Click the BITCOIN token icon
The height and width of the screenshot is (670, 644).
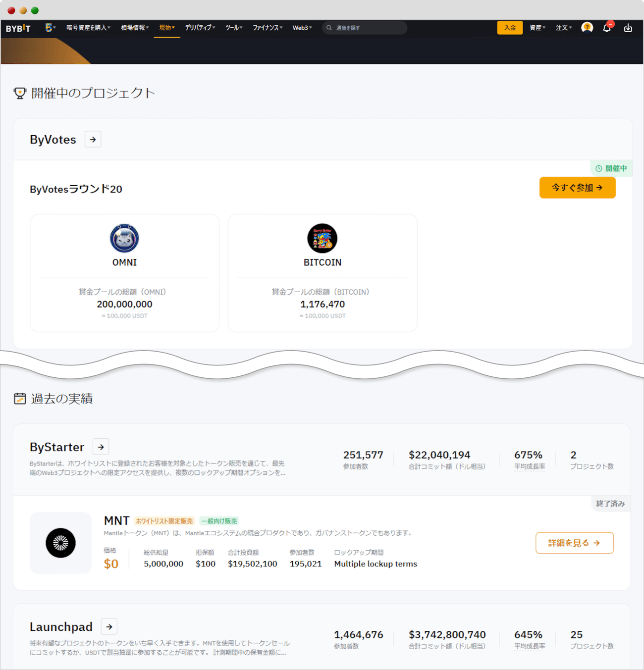pos(322,238)
